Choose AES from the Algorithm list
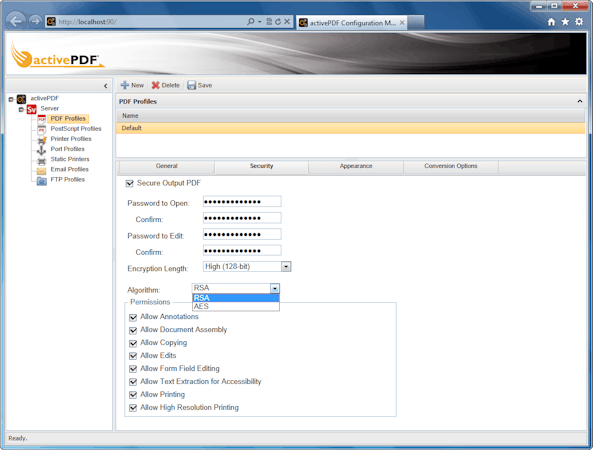 coord(236,306)
